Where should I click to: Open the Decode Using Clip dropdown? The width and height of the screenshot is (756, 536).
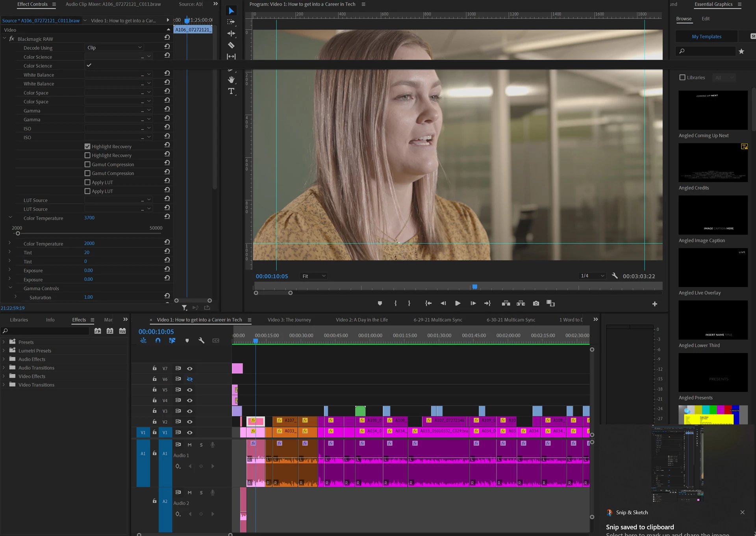[x=114, y=48]
